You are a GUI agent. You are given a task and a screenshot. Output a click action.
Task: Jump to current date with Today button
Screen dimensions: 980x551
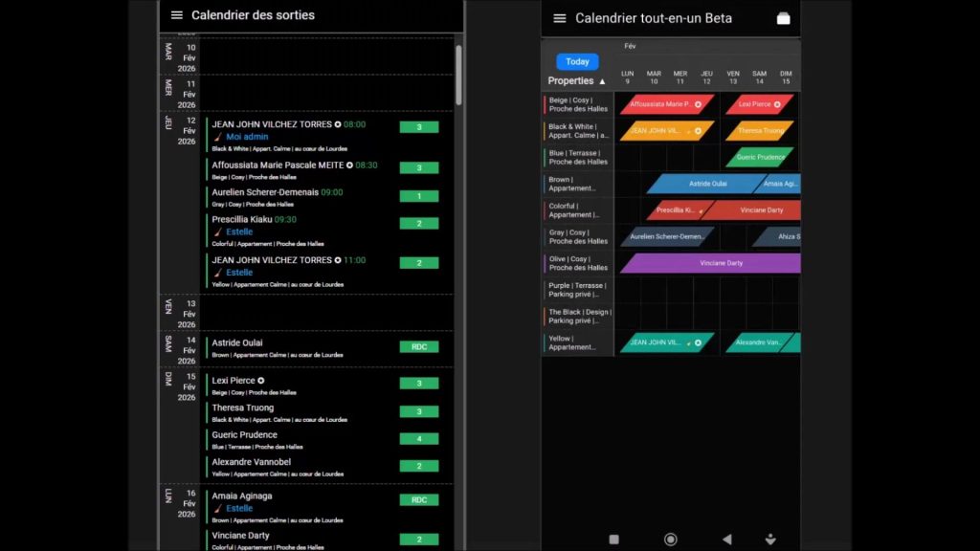point(577,61)
